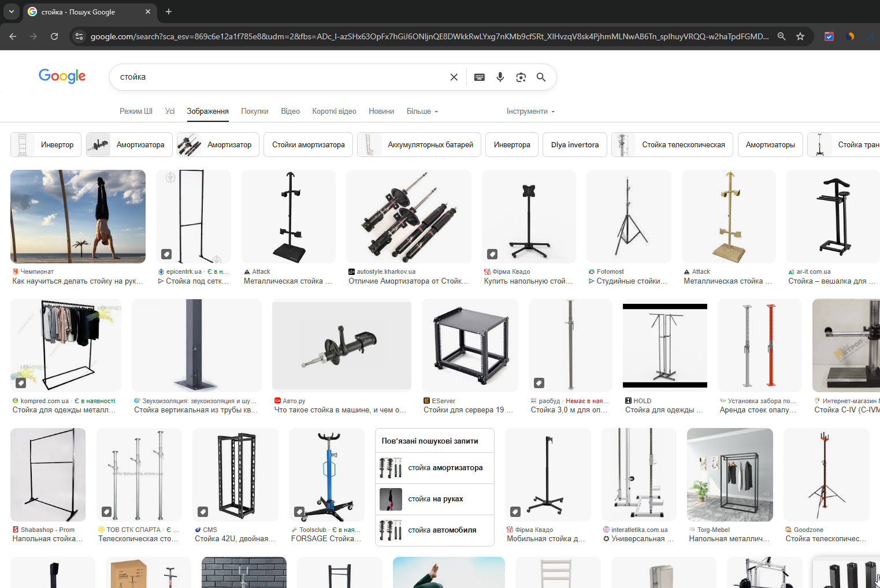Open 'Купить напольную стой...' link
Viewport: 880px width, 588px height.
point(528,281)
